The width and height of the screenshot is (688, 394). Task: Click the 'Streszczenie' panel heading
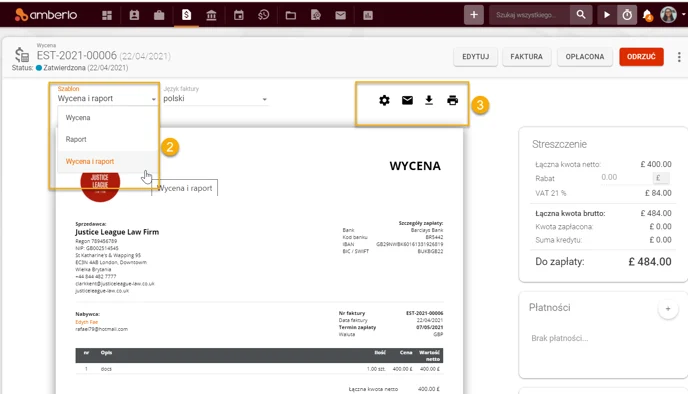(x=559, y=144)
